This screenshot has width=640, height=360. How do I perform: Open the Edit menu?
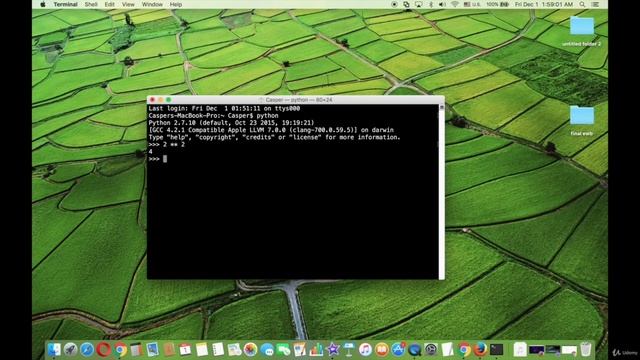[109, 4]
